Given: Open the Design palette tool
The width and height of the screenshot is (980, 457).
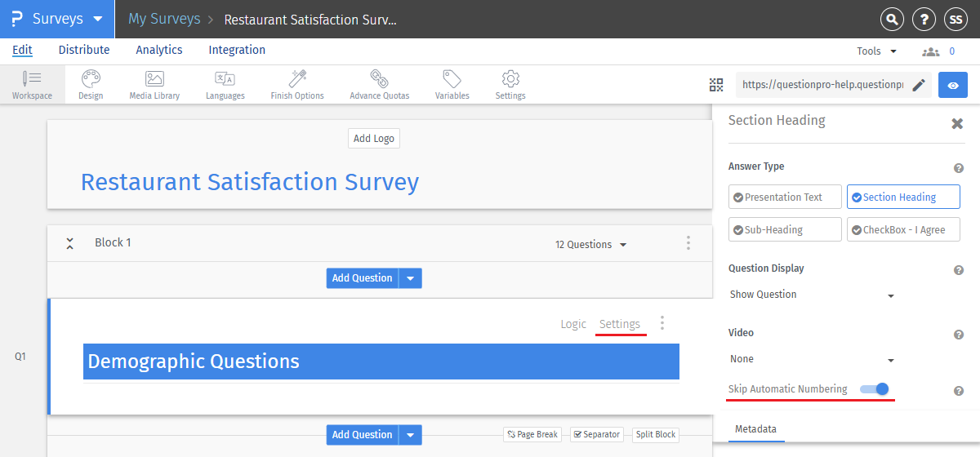Looking at the screenshot, I should pyautogui.click(x=91, y=85).
